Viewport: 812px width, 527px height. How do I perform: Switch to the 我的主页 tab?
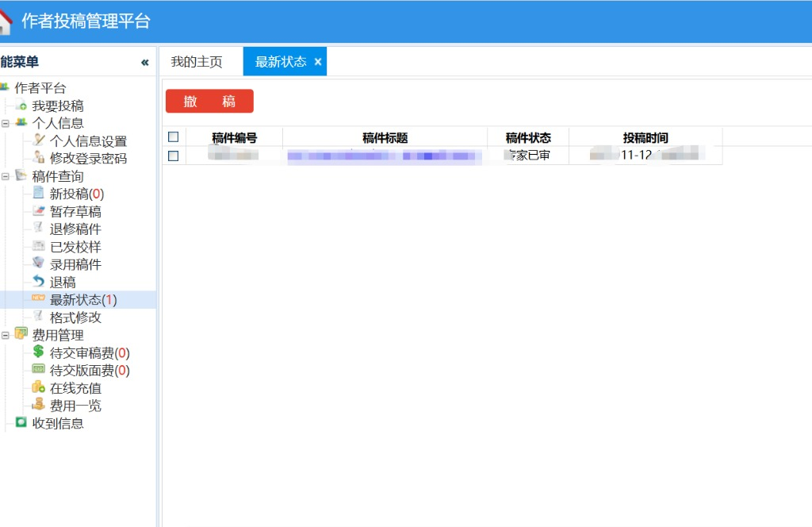coord(197,62)
